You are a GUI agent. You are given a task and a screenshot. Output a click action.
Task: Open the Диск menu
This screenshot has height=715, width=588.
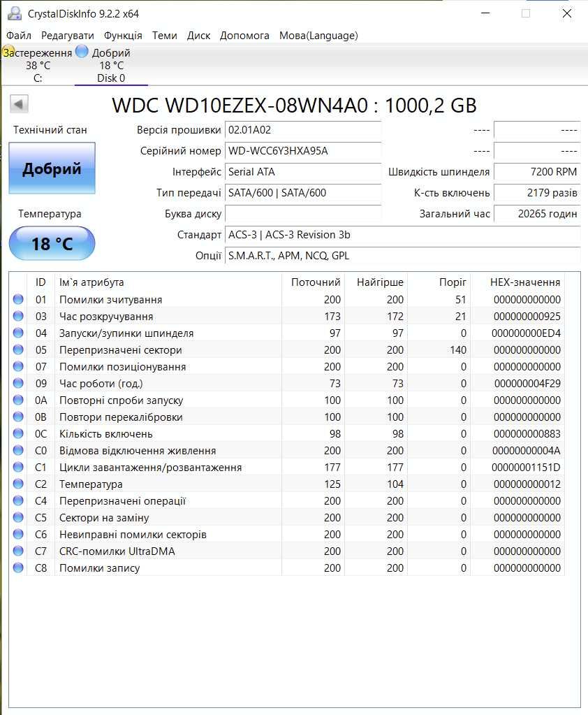tap(198, 36)
